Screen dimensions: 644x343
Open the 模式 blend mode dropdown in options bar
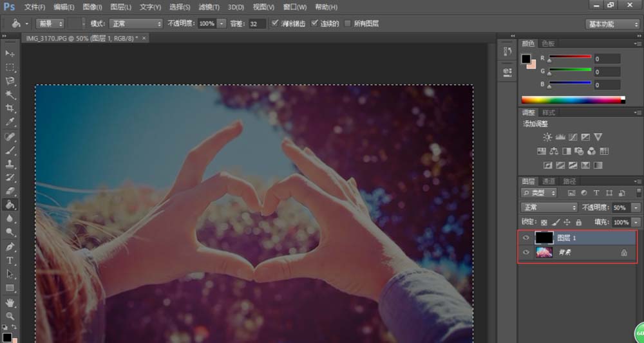(x=135, y=23)
